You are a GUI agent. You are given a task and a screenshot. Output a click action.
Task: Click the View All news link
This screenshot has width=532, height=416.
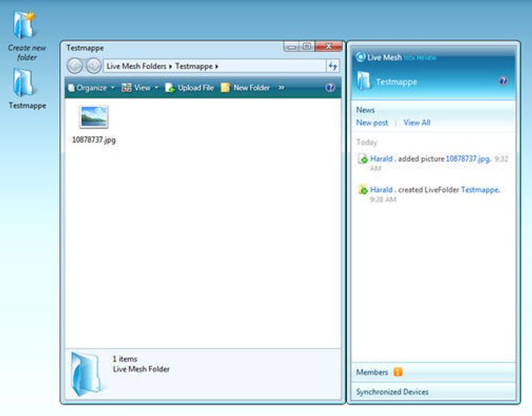click(x=417, y=123)
